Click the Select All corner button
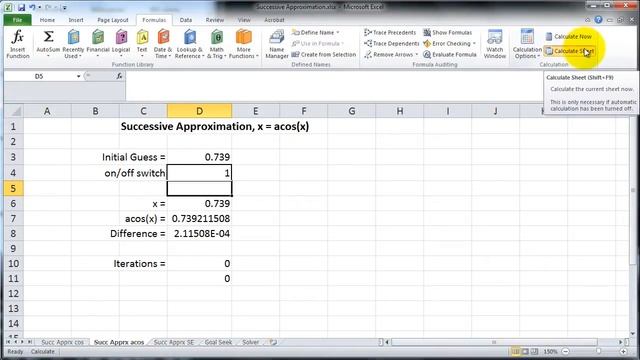Image resolution: width=640 pixels, height=360 pixels. (14, 111)
